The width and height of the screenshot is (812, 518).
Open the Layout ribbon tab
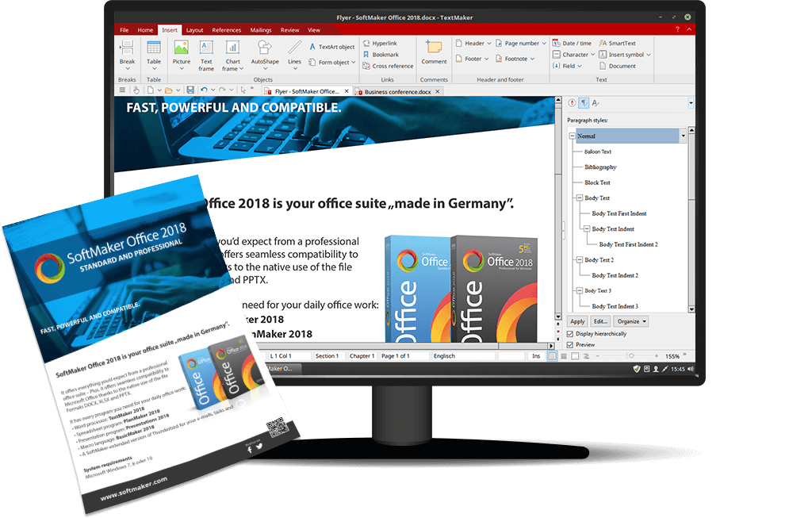point(194,29)
